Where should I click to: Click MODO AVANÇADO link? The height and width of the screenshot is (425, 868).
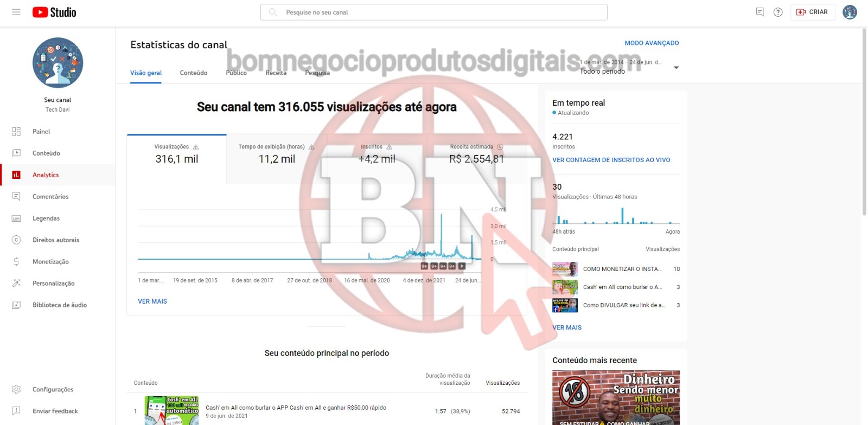tap(652, 43)
